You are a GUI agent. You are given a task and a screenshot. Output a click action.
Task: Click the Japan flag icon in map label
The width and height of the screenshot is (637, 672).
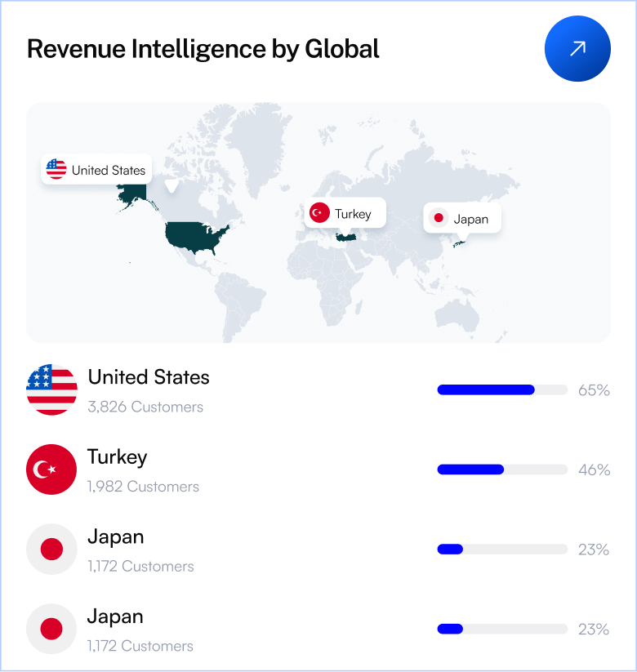pos(439,218)
